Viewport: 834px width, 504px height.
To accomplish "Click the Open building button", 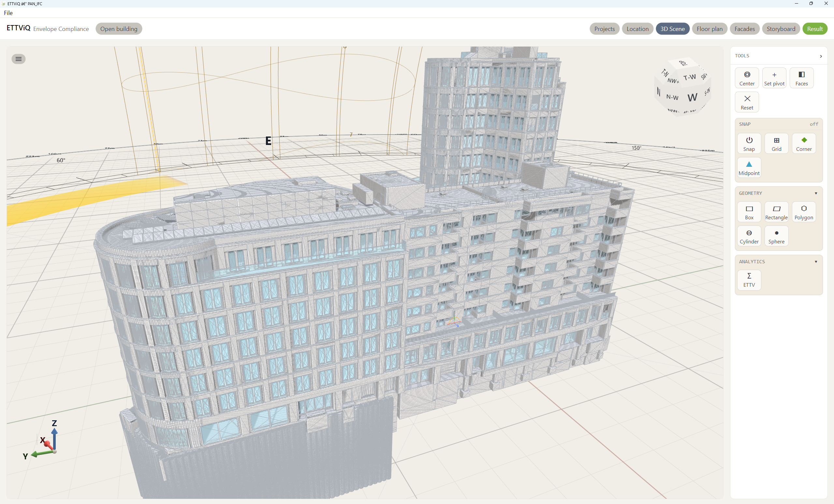I will click(x=119, y=29).
